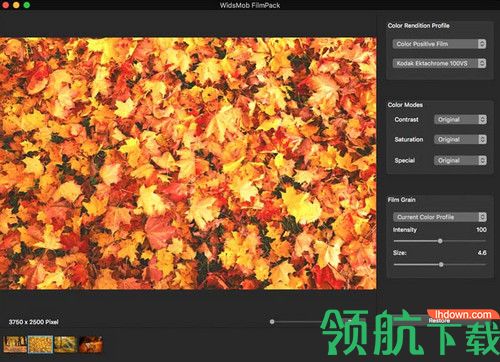Click the "Color Rendition Profile" heading
This screenshot has width=500, height=362.
coord(418,26)
